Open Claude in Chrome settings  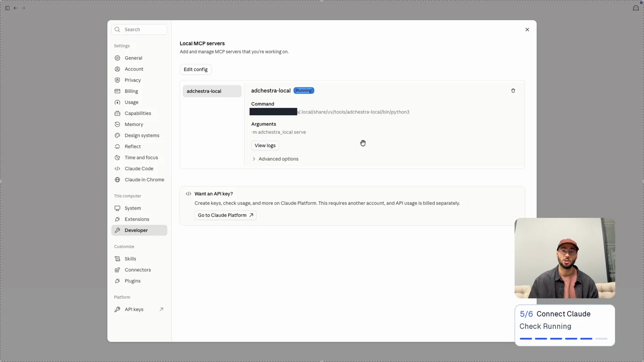[x=140, y=180]
